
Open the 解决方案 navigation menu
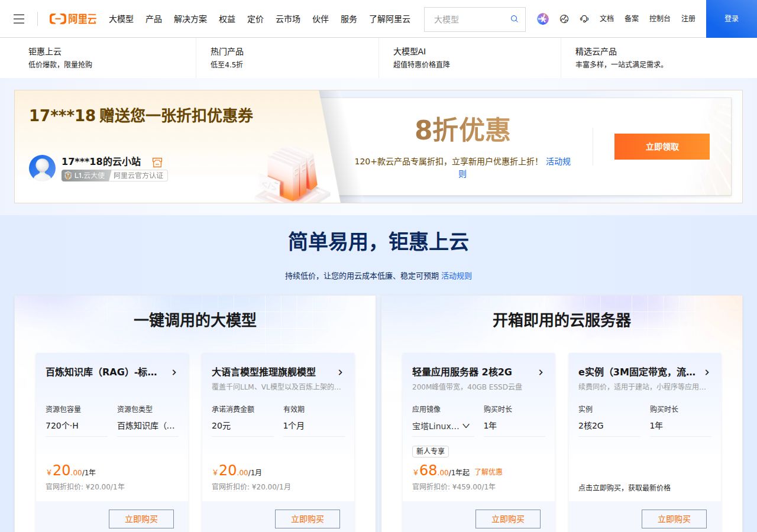190,19
